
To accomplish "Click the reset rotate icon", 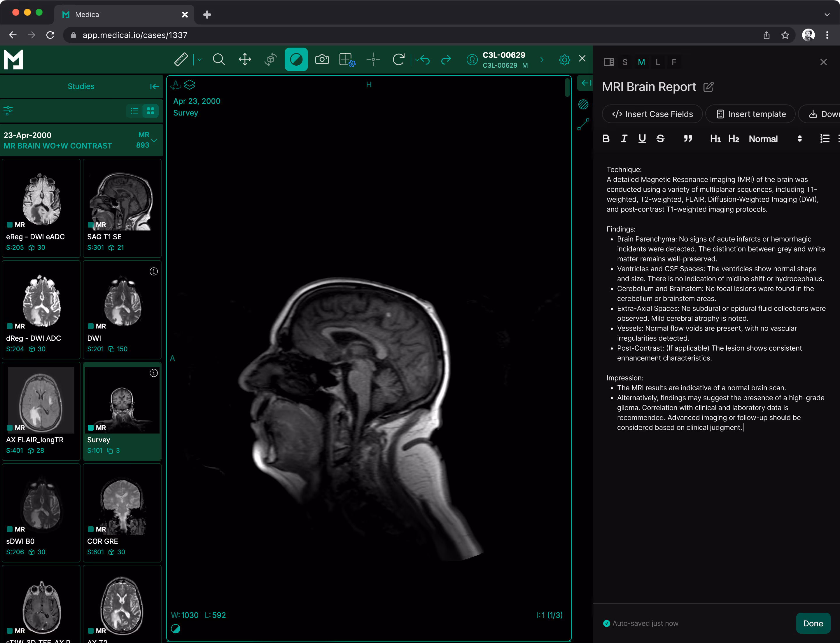I will 398,59.
